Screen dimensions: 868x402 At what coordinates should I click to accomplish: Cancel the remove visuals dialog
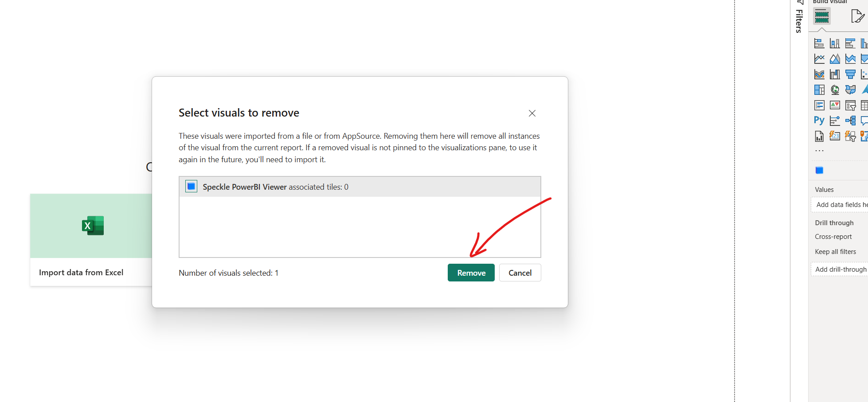[520, 273]
